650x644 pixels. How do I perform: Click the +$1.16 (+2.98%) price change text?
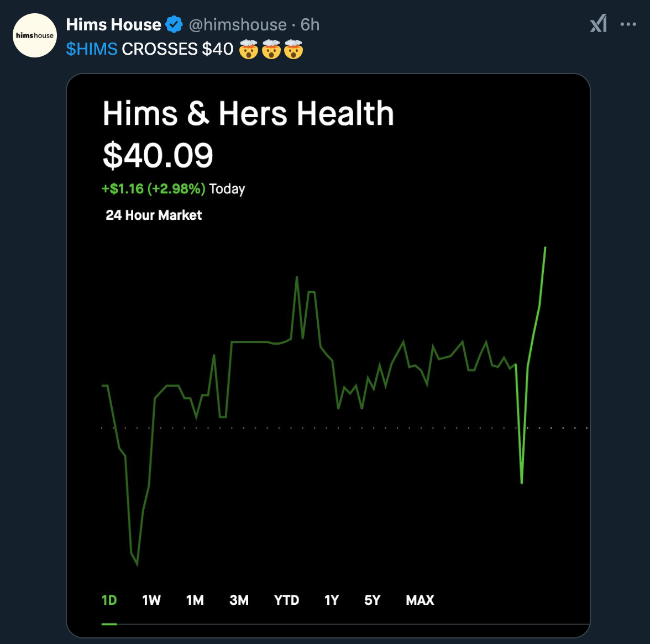[x=153, y=189]
